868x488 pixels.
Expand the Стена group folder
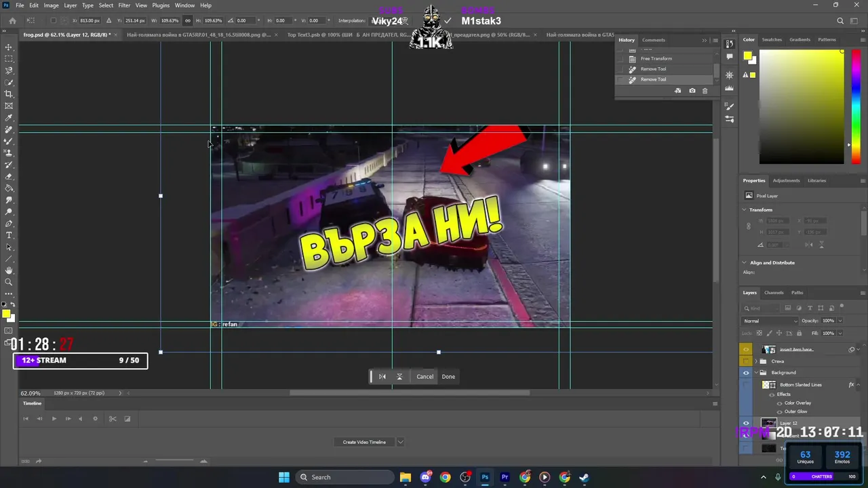(756, 361)
